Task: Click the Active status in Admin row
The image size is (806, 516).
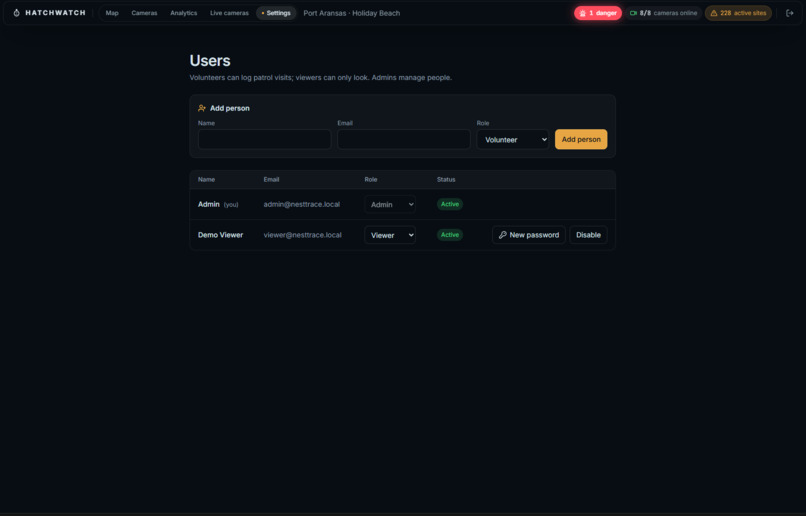Action: coord(450,204)
